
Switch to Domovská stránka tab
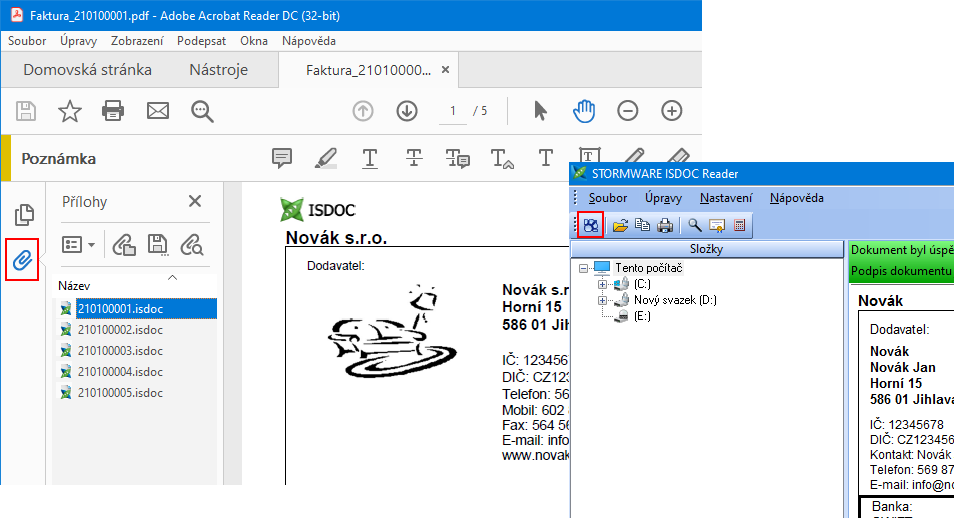coord(88,70)
